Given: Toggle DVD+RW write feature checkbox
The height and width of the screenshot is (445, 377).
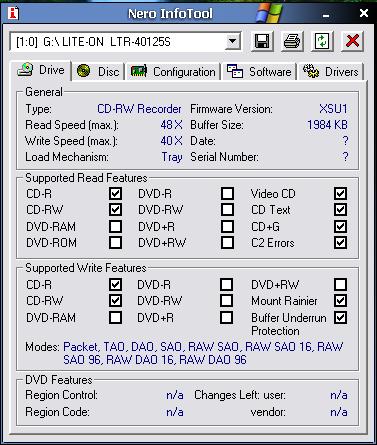Looking at the screenshot, I should (340, 284).
